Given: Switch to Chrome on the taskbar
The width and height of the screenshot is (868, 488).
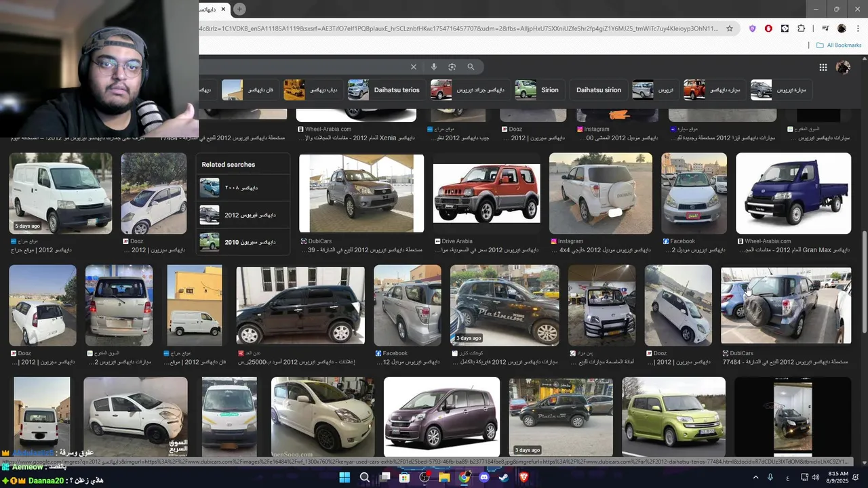Looking at the screenshot, I should tap(465, 478).
